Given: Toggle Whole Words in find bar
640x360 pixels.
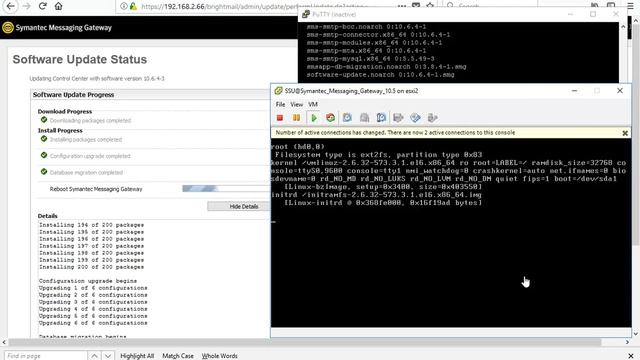Looking at the screenshot, I should 220,356.
